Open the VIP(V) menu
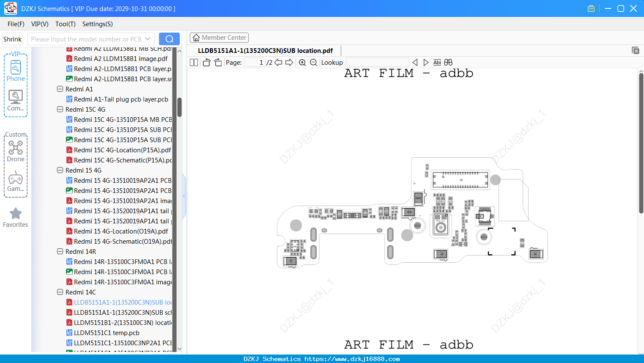This screenshot has width=644, height=363. 40,24
